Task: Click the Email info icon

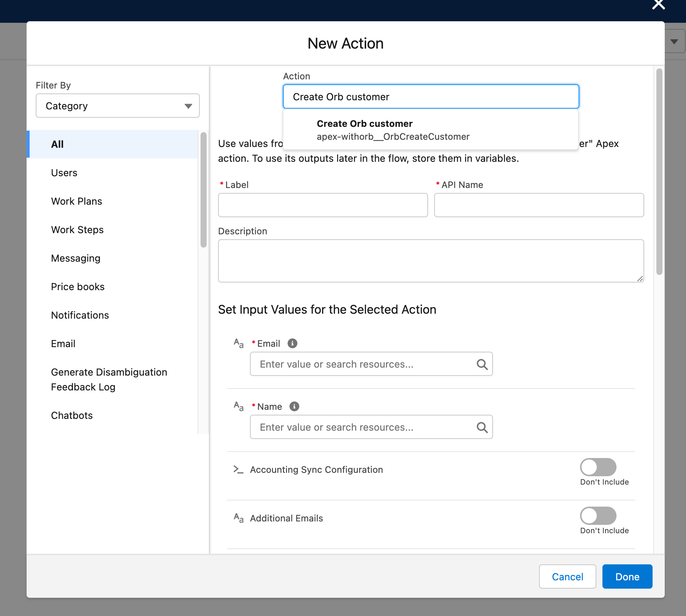Action: point(292,343)
